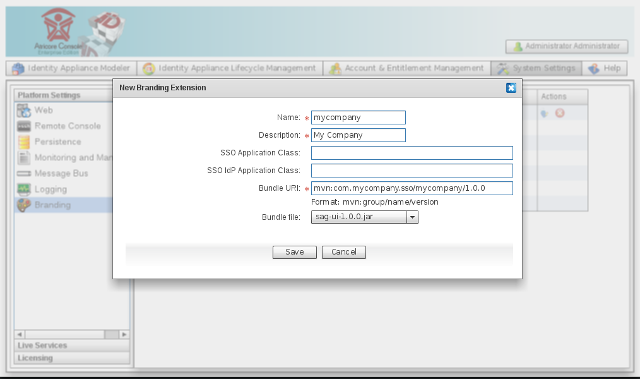This screenshot has height=379, width=640.
Task: Click the blue edit icon under Actions
Action: 544,113
